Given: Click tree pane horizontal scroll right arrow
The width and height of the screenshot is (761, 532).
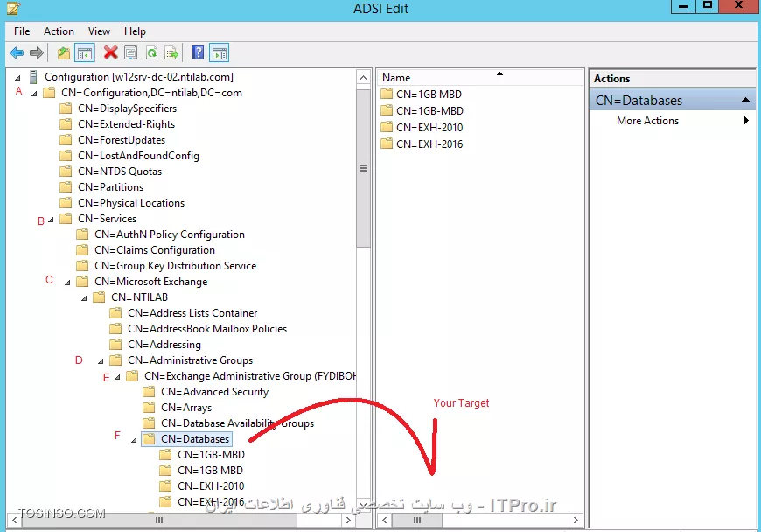Looking at the screenshot, I should 348,520.
